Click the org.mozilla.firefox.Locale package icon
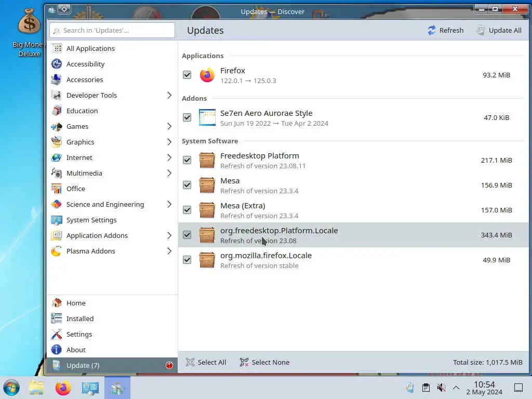The height and width of the screenshot is (399, 532). pos(207,260)
